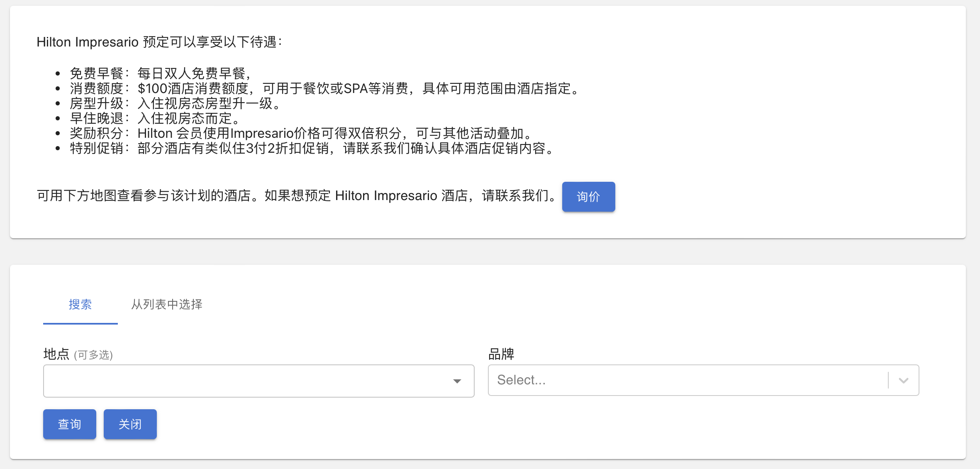Open the 从列表中选择 tab
The height and width of the screenshot is (469, 980).
(167, 304)
